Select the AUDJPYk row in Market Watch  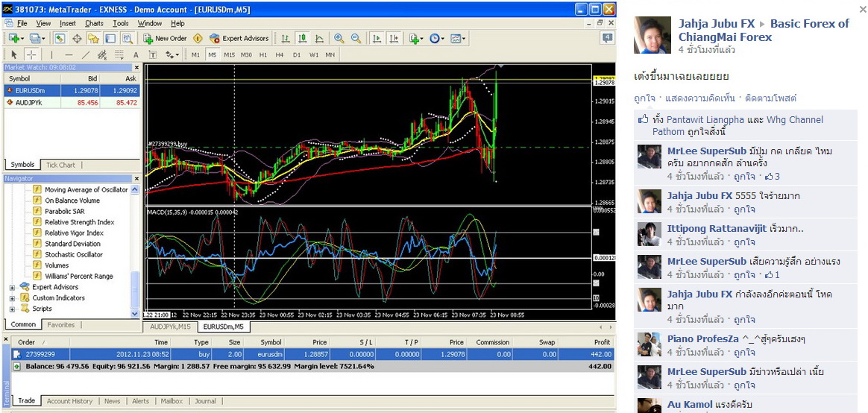click(x=72, y=102)
